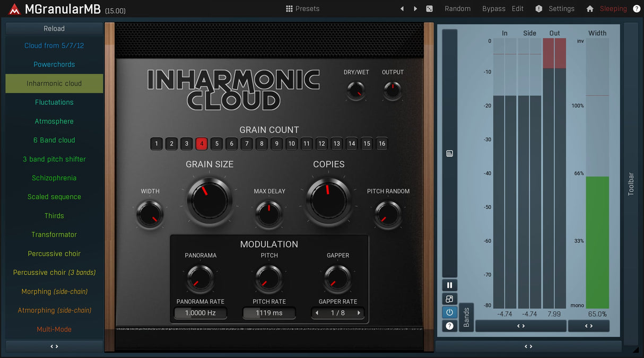
Task: Set grain count to 8
Action: pyautogui.click(x=262, y=144)
